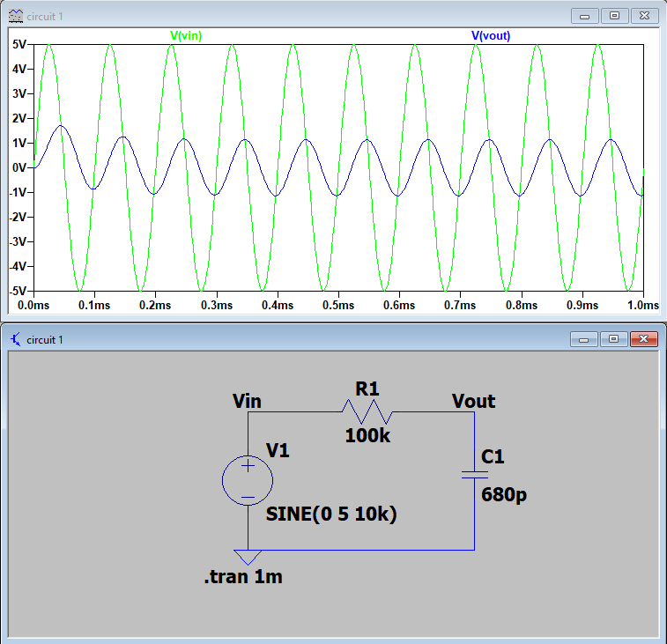The image size is (667, 644).
Task: Minimize the waveform window
Action: [x=584, y=16]
